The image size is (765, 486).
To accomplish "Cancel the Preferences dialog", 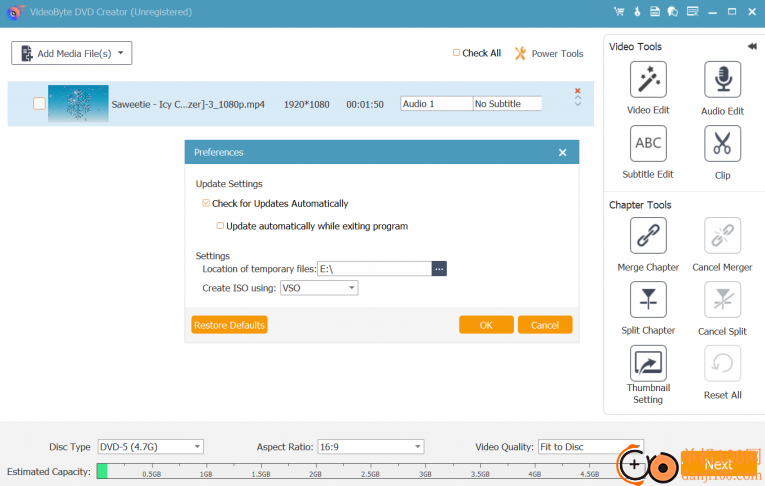I will [x=545, y=325].
